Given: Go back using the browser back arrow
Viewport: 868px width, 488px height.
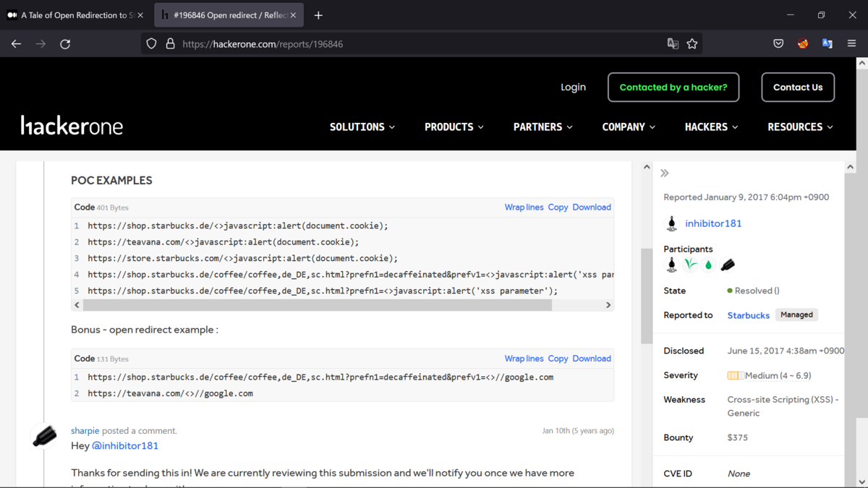Looking at the screenshot, I should click(x=16, y=44).
